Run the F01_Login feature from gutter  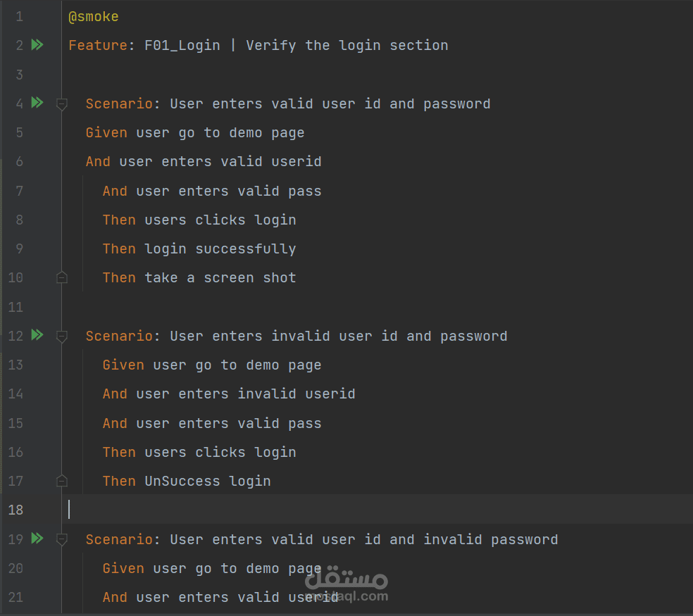click(37, 45)
